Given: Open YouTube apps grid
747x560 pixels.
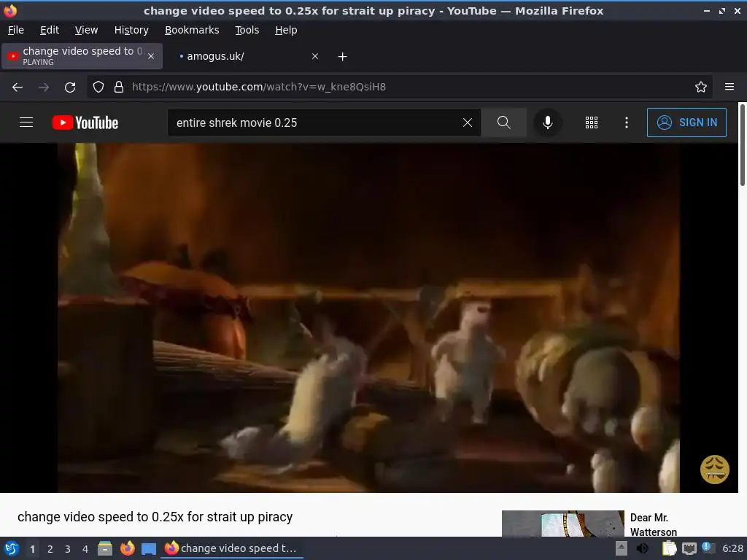Looking at the screenshot, I should (591, 122).
